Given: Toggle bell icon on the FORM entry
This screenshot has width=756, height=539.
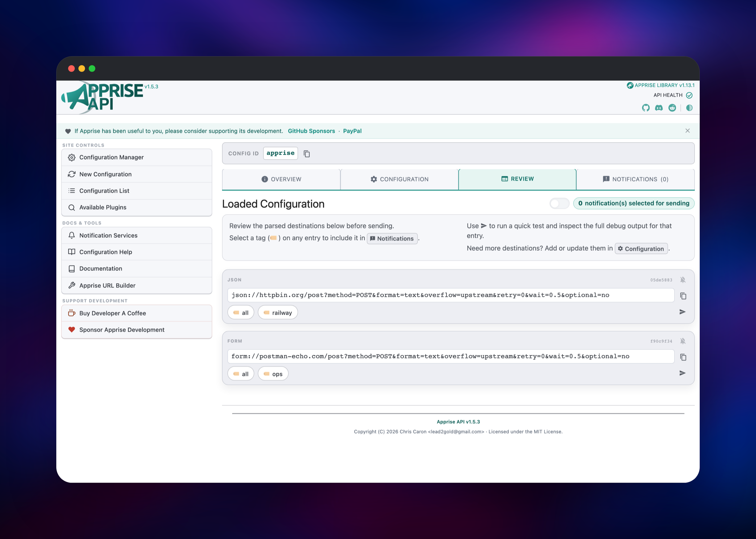Looking at the screenshot, I should [683, 341].
